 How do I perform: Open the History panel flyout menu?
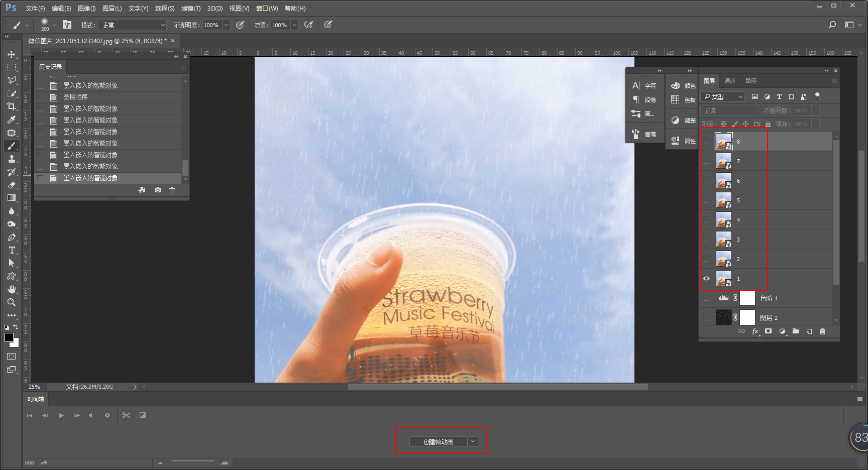click(184, 67)
